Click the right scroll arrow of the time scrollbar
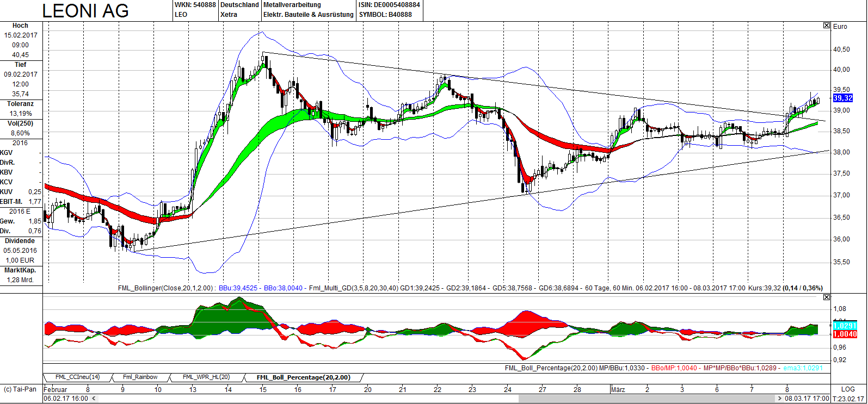Screen dimensions: 868x404 pyautogui.click(x=780, y=399)
